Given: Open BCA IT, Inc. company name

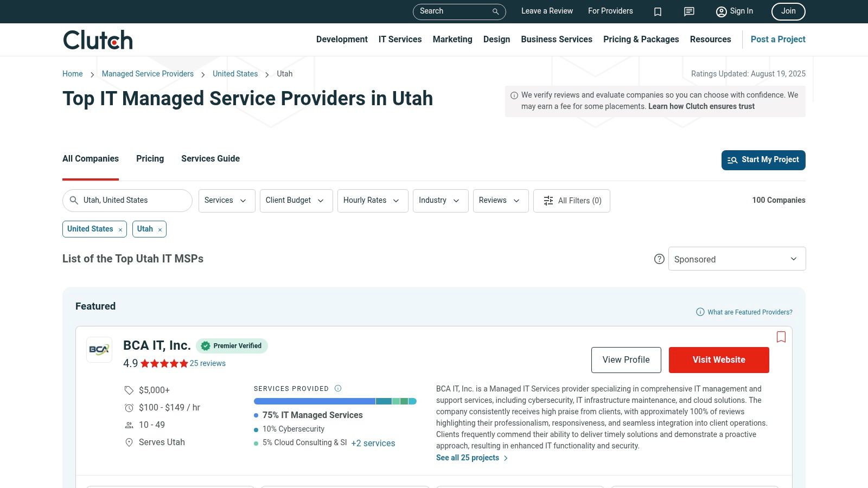Looking at the screenshot, I should (157, 345).
